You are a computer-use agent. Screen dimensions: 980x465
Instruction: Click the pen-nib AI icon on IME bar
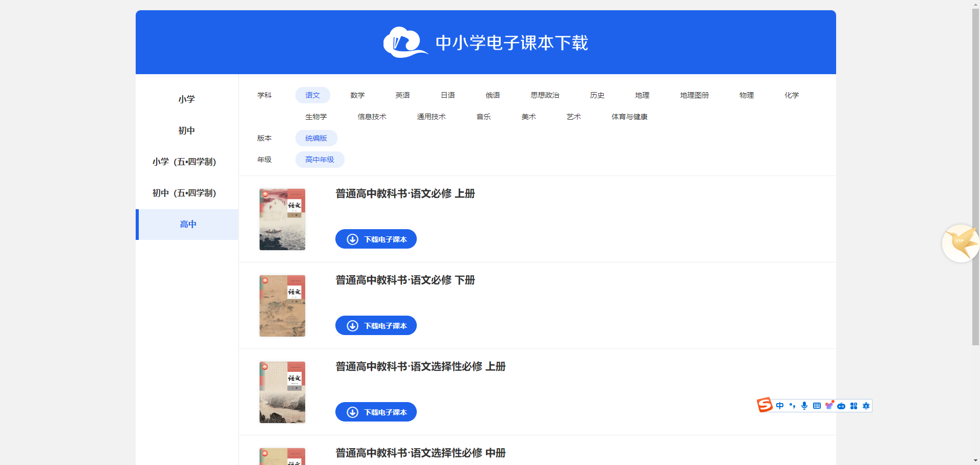tap(866, 406)
